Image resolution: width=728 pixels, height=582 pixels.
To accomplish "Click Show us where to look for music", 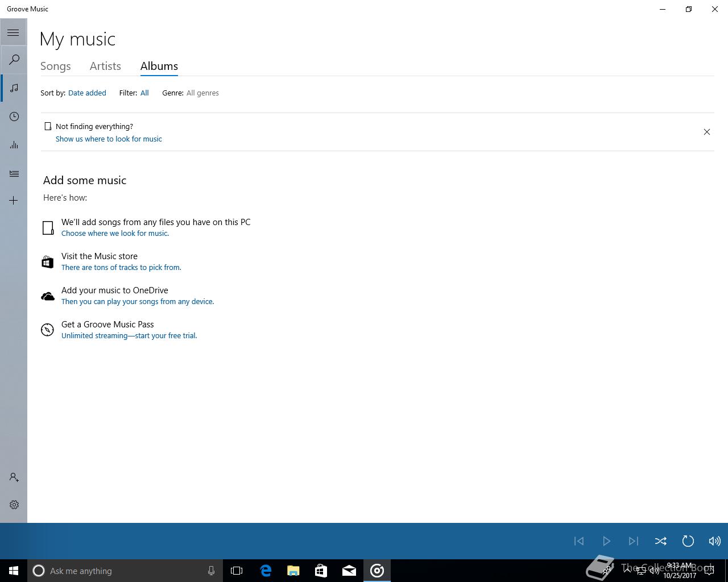I will coord(109,139).
